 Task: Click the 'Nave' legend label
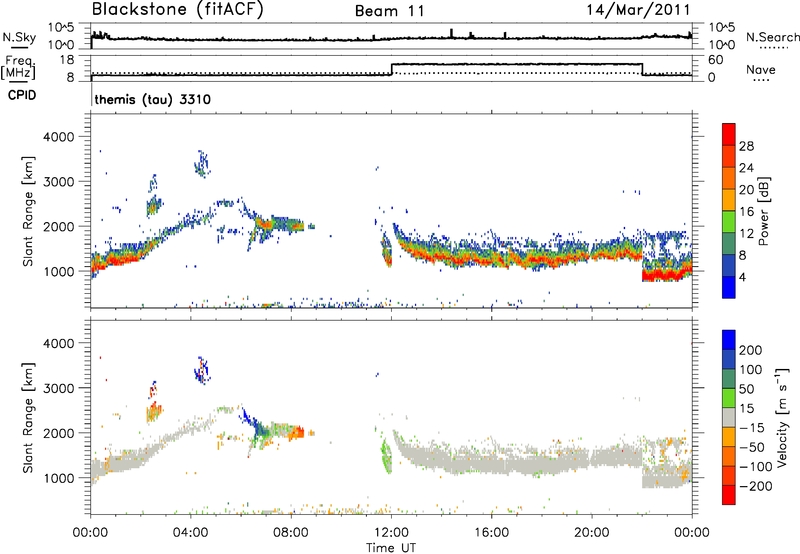[x=761, y=69]
